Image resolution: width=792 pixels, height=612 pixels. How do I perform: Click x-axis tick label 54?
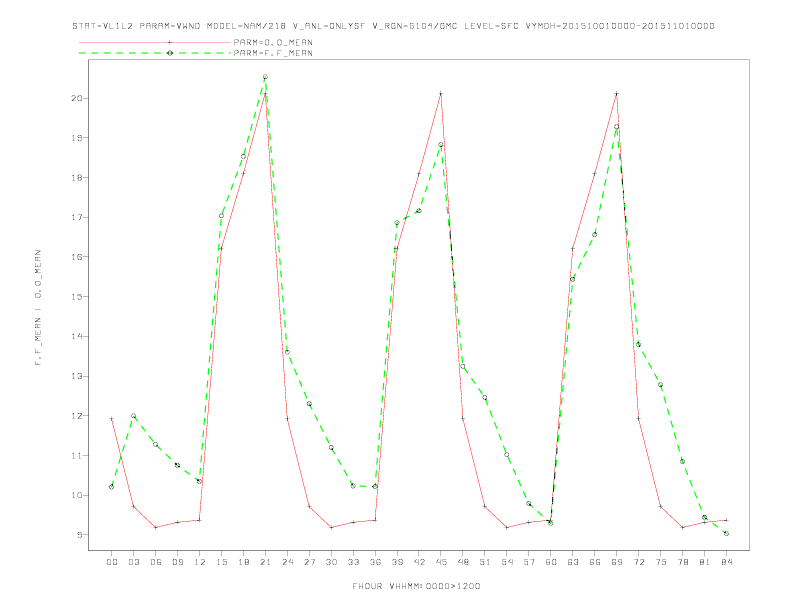(507, 562)
